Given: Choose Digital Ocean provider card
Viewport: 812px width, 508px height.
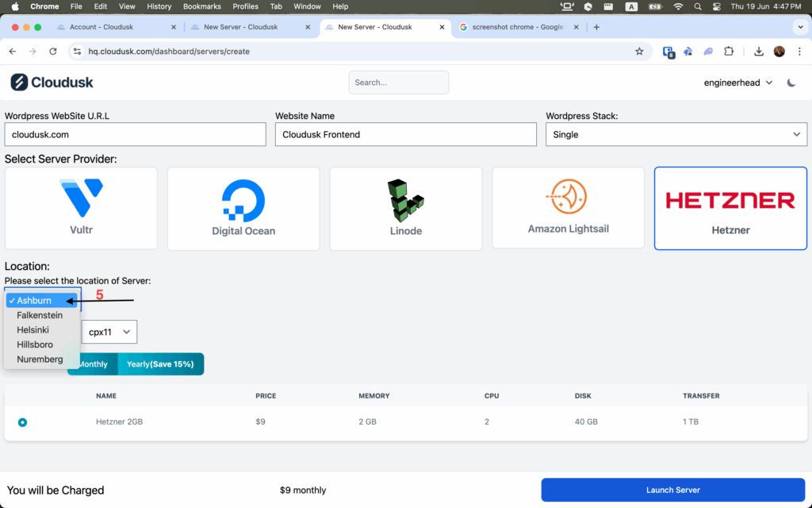Looking at the screenshot, I should pos(243,208).
